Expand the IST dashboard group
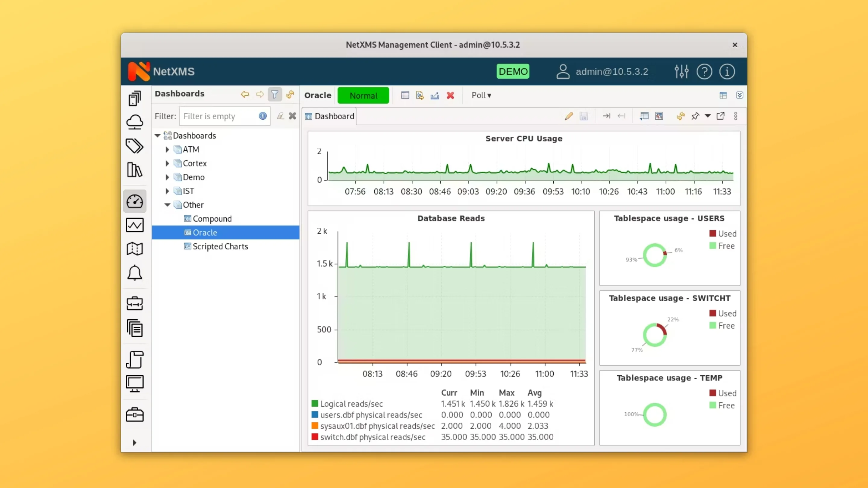Viewport: 868px width, 488px height. (x=168, y=191)
